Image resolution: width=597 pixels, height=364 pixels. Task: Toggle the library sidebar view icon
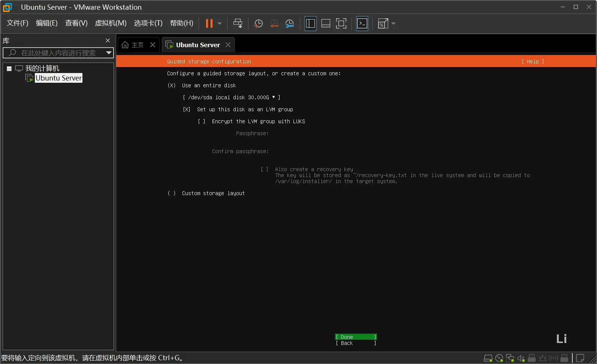point(310,24)
